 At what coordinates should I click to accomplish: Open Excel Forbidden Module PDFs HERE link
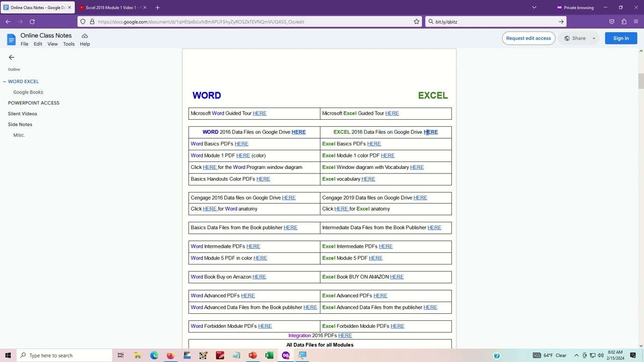pyautogui.click(x=397, y=326)
